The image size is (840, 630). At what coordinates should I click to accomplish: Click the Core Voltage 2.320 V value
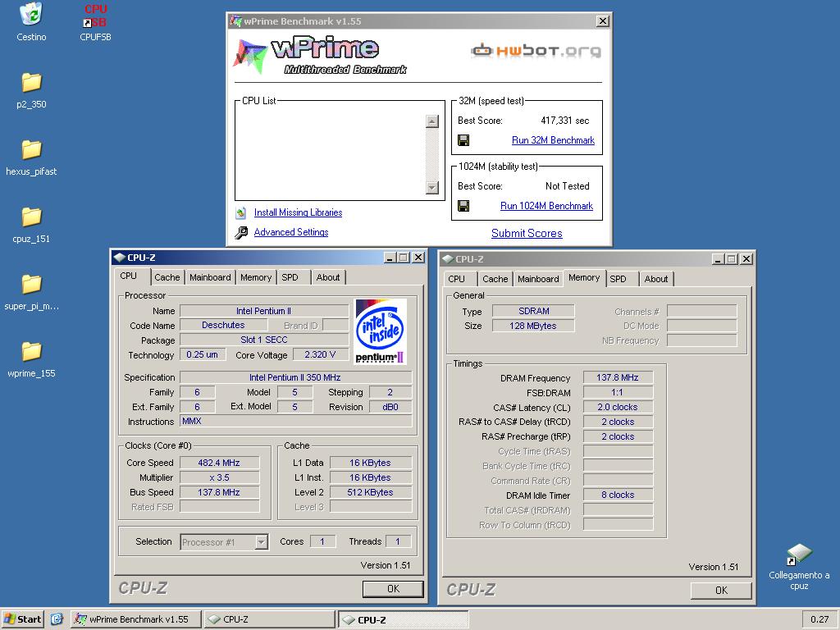point(320,354)
